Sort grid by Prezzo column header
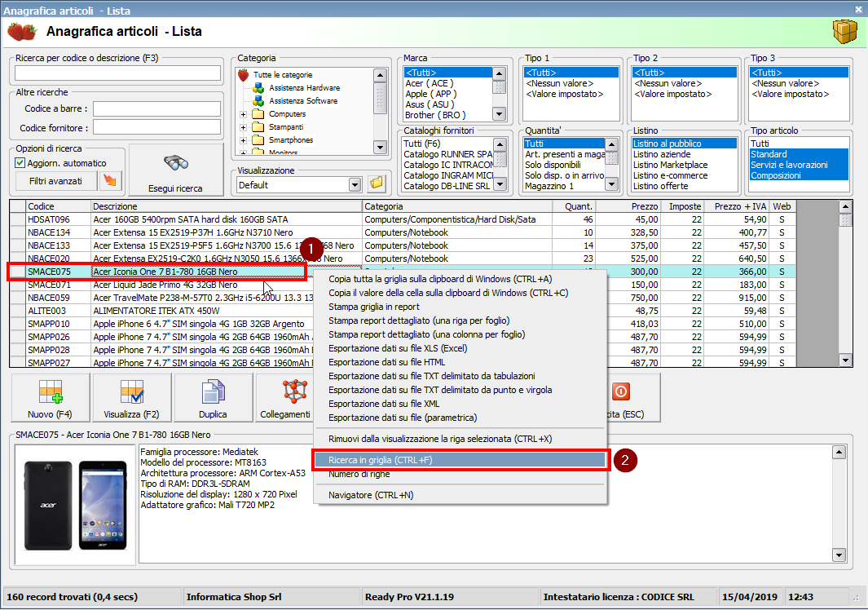This screenshot has height=610, width=868. [629, 206]
